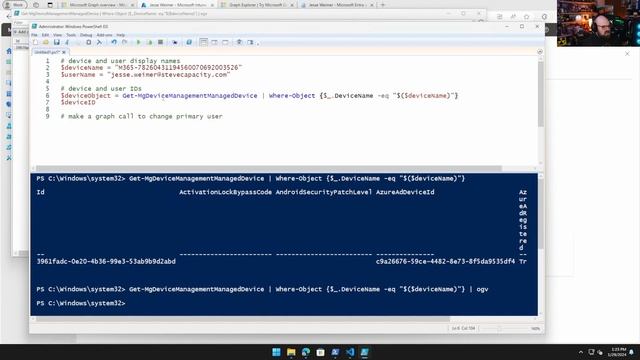Click script editor horizontal scrollbar
The image size is (640, 360).
(269, 168)
